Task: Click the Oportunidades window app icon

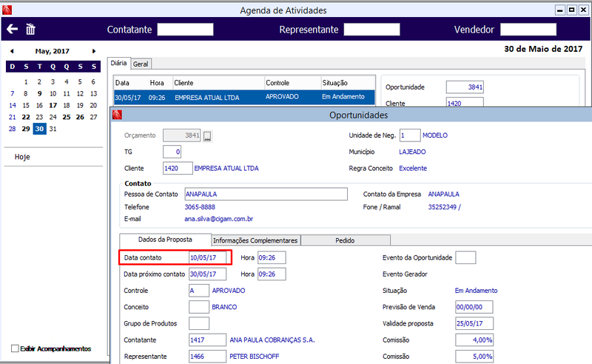Action: (x=117, y=115)
